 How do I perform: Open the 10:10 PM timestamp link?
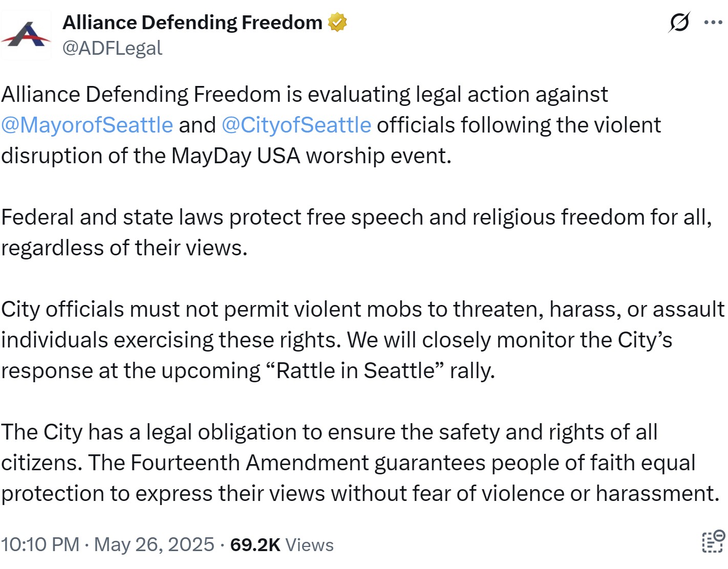pos(40,544)
